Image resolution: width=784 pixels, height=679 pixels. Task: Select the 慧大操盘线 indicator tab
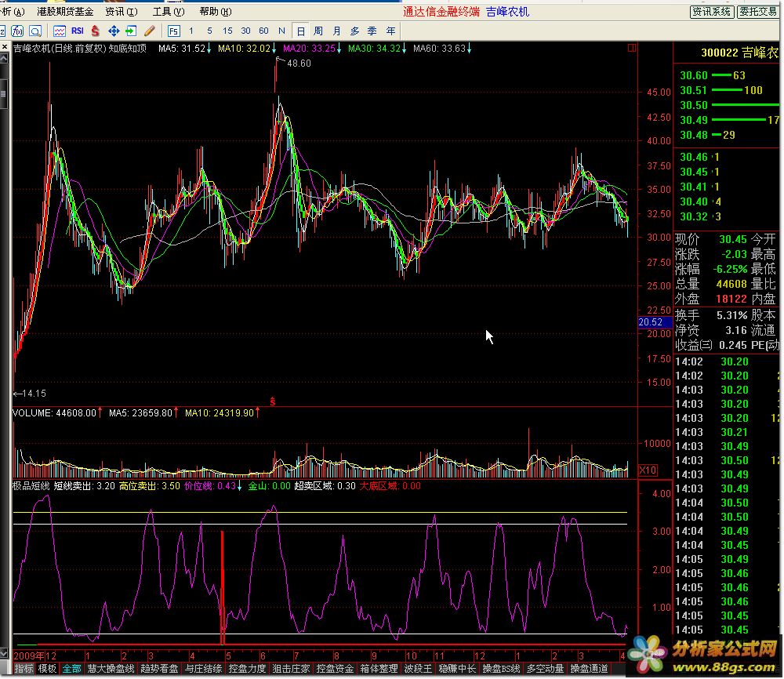click(111, 669)
